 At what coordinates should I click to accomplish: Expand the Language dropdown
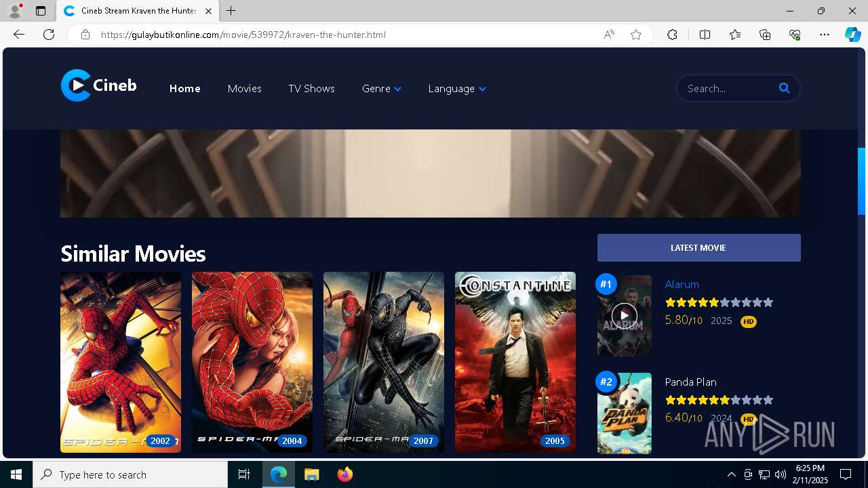457,89
